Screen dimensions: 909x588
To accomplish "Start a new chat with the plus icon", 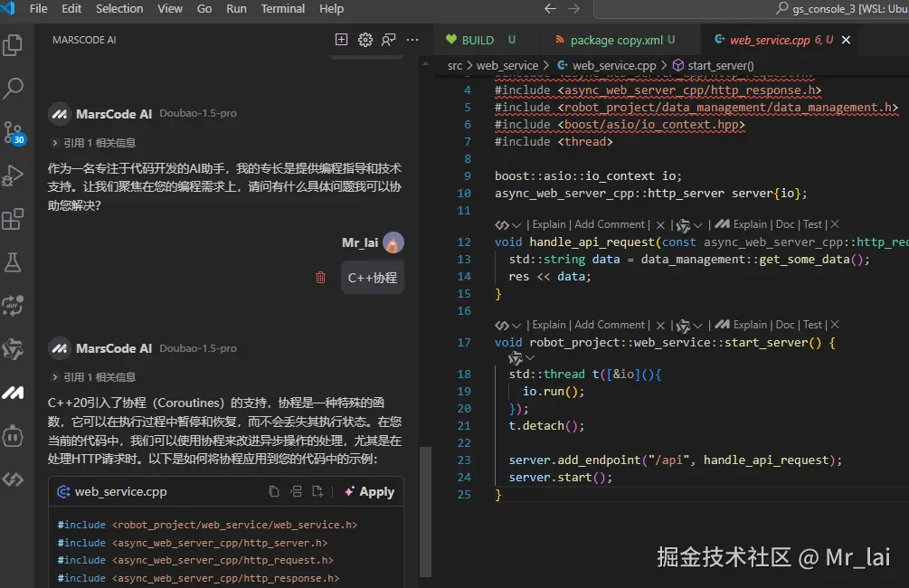I will point(341,39).
